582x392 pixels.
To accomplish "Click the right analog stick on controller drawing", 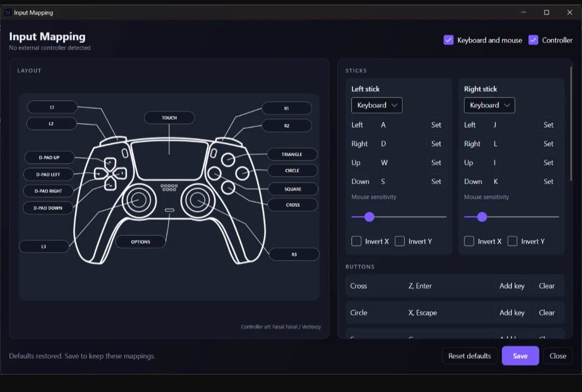I will click(197, 200).
